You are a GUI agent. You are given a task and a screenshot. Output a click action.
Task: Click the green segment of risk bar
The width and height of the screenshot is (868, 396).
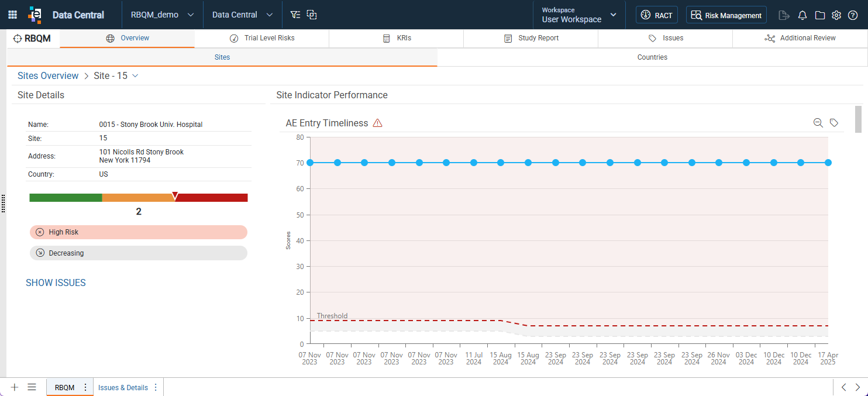pyautogui.click(x=66, y=198)
